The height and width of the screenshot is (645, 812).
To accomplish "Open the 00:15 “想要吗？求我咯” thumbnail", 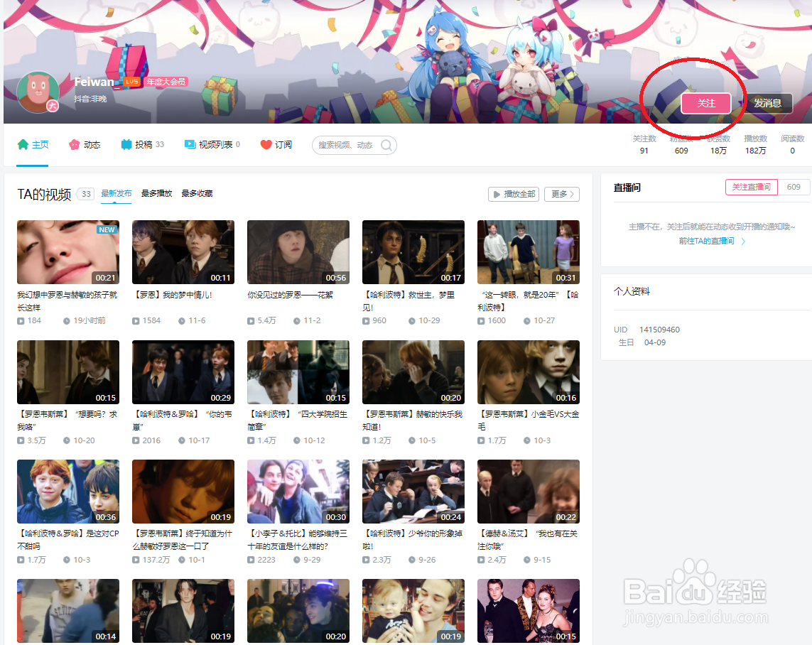I will click(67, 372).
